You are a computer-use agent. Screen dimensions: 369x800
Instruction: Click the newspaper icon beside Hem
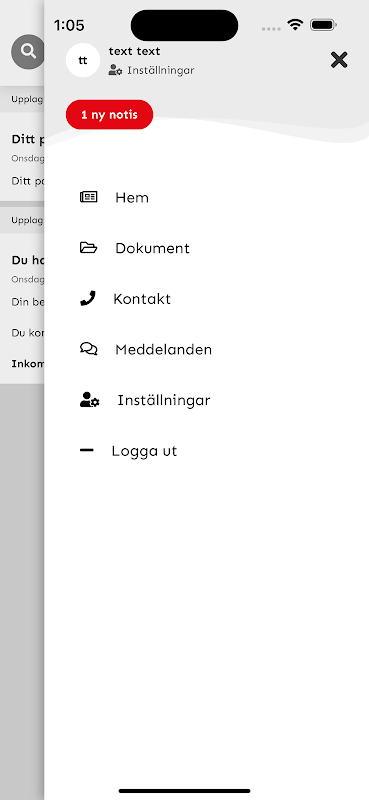(89, 197)
